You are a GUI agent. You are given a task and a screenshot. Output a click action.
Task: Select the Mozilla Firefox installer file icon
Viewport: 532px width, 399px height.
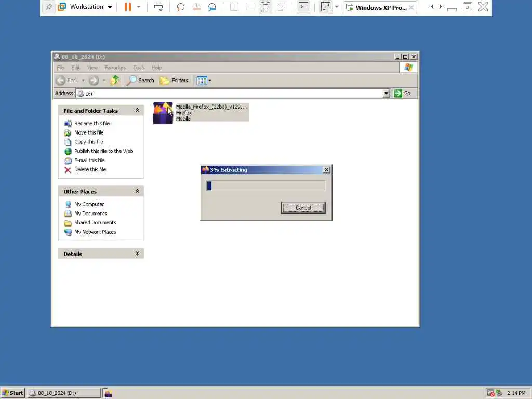tap(163, 113)
